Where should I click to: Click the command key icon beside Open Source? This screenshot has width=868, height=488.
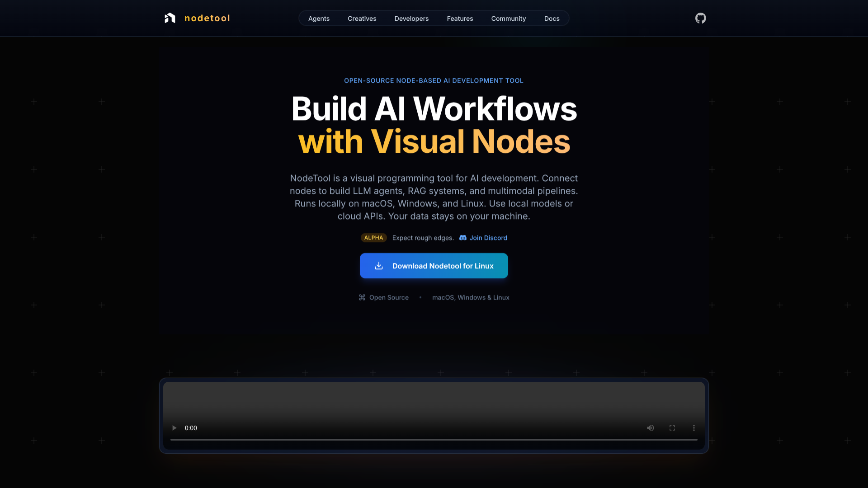point(362,297)
